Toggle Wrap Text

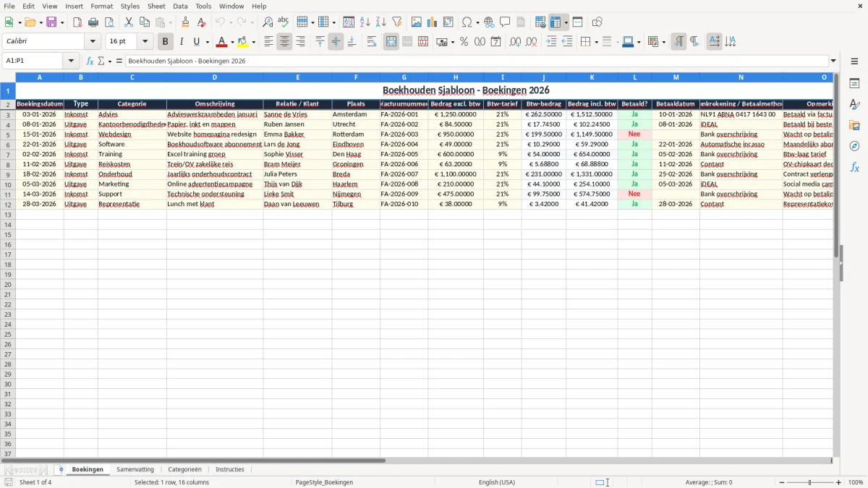(372, 42)
